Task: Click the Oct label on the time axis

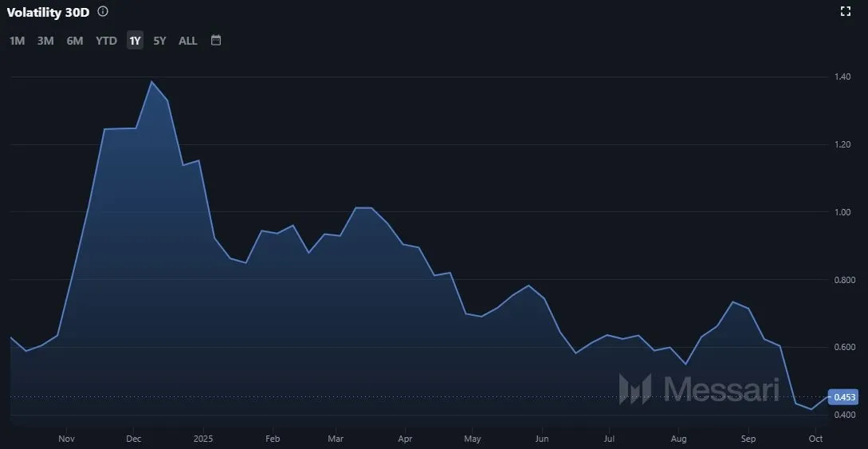Action: tap(815, 439)
